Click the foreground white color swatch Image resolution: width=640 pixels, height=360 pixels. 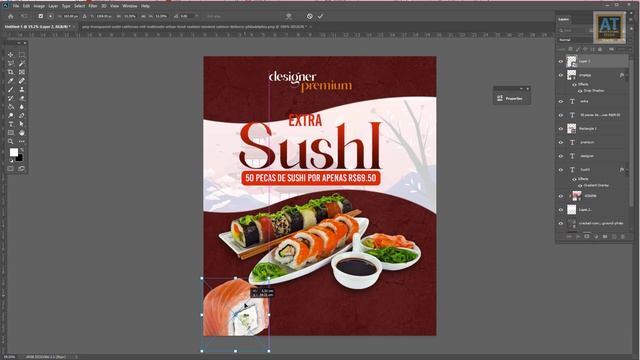click(13, 152)
